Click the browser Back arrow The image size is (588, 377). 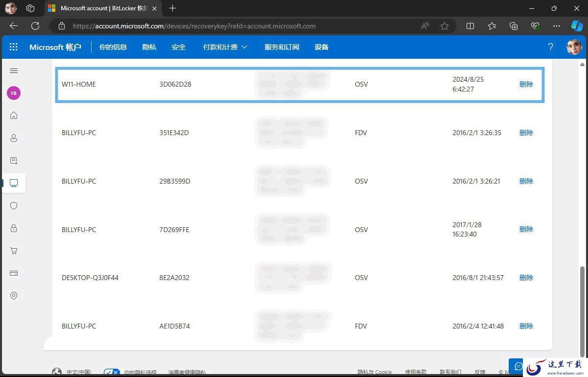pyautogui.click(x=14, y=26)
